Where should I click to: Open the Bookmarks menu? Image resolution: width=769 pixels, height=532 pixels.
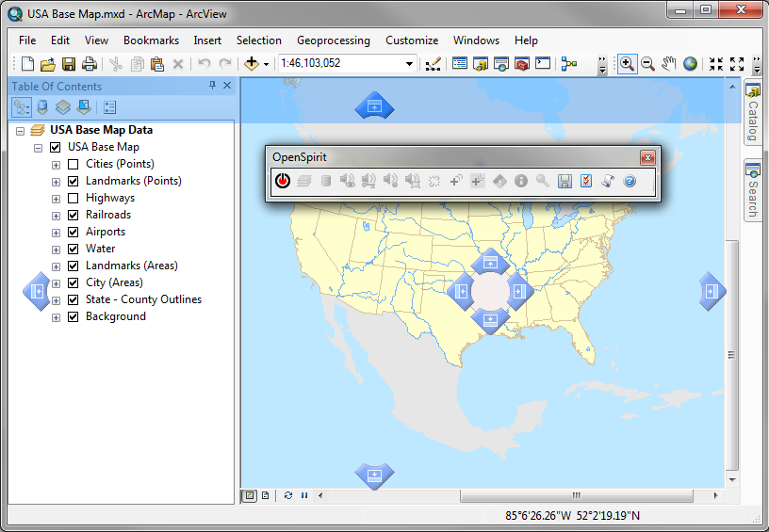(151, 40)
